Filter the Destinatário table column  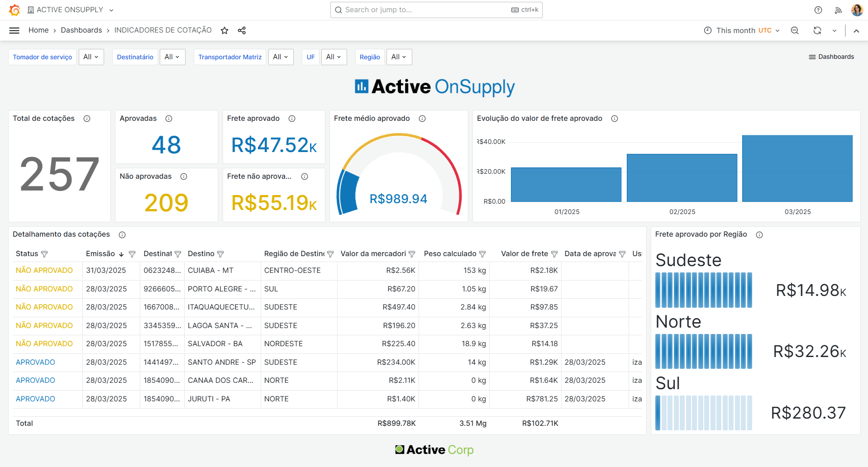pos(178,254)
